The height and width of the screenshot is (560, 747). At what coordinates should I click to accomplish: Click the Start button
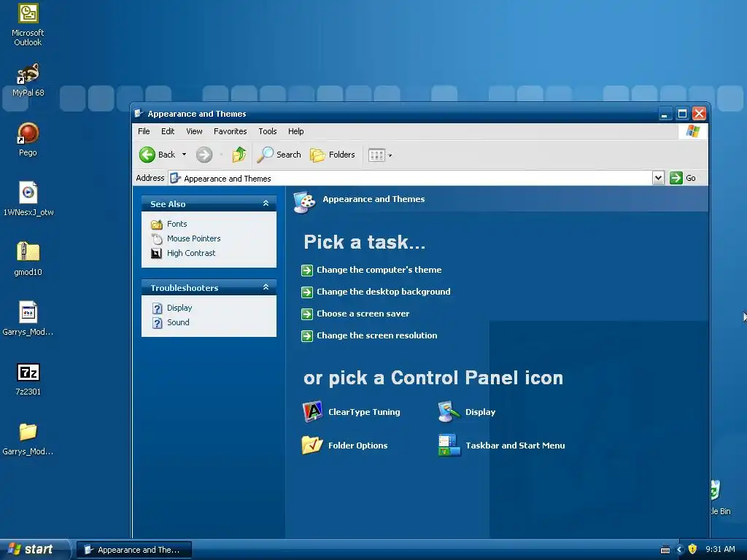click(34, 550)
